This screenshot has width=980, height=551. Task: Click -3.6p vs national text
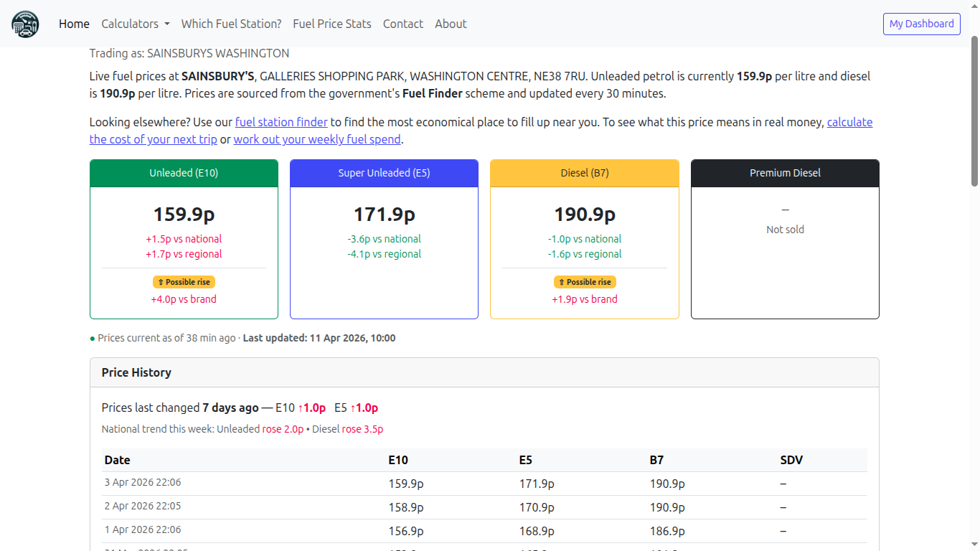click(x=384, y=239)
